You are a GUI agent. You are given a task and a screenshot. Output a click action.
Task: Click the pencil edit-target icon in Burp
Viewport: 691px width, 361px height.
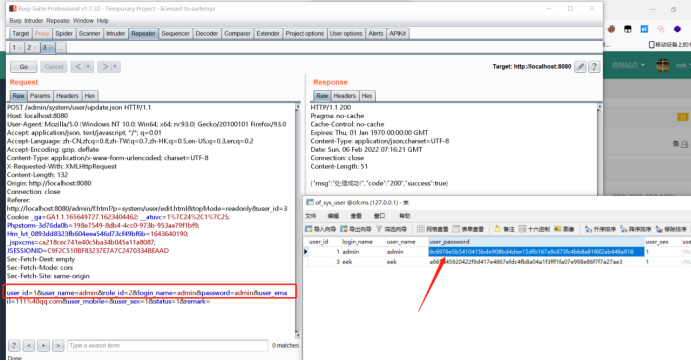580,67
